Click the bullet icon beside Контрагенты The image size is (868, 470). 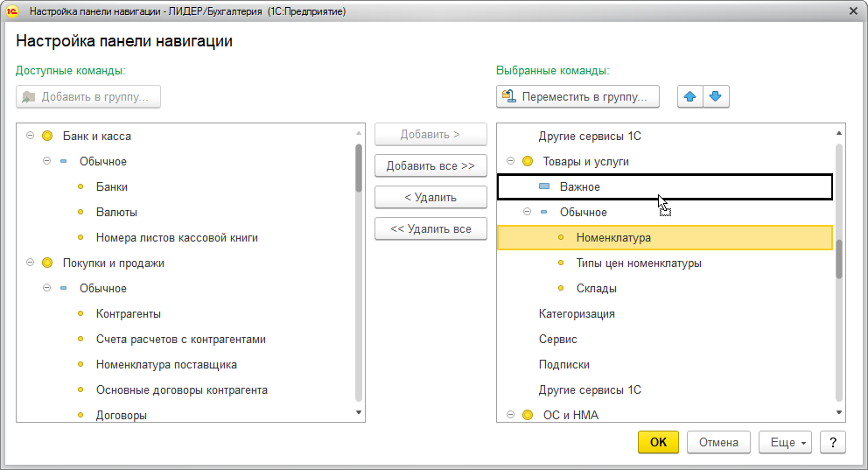click(x=80, y=314)
